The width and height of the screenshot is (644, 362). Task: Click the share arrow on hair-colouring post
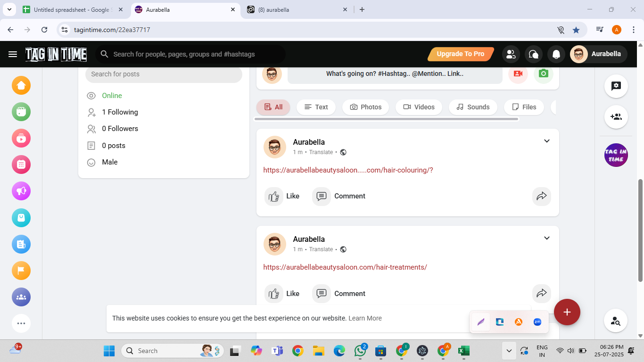pos(541,196)
